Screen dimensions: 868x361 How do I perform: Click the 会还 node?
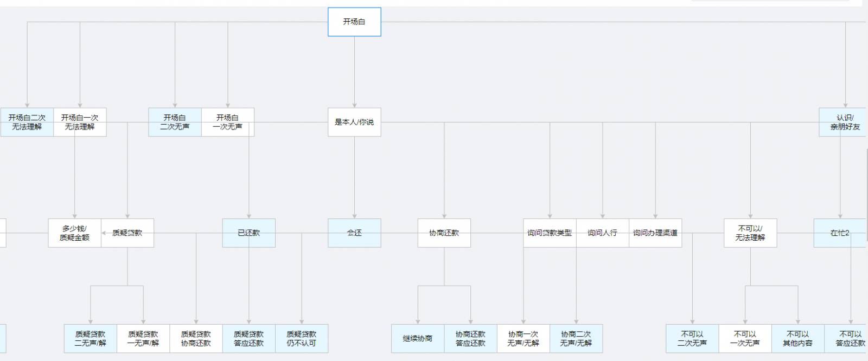coord(354,233)
